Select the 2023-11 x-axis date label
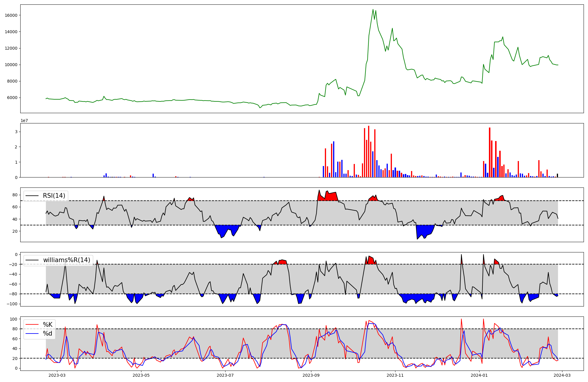Screen dimensions: 588x382 click(x=395, y=375)
